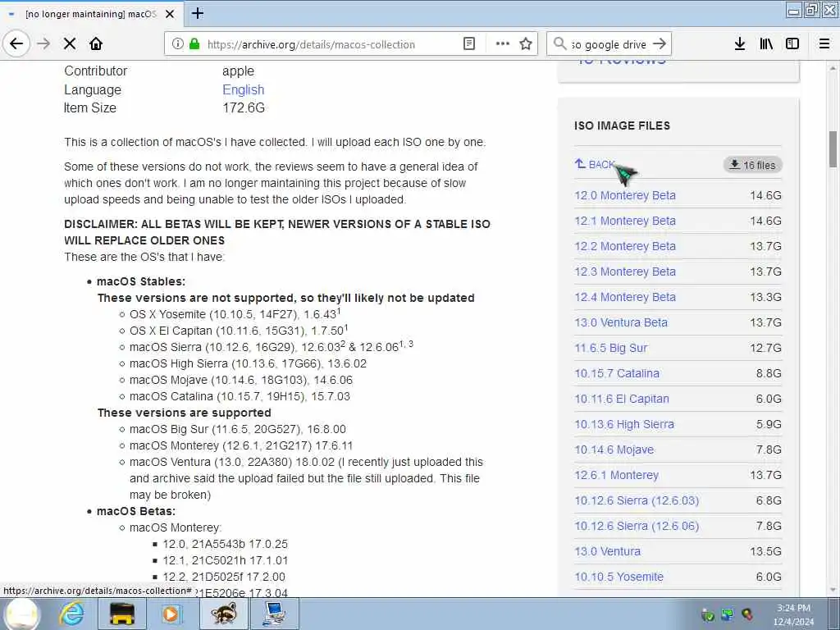Click BACK in ISO image files

[x=595, y=164]
